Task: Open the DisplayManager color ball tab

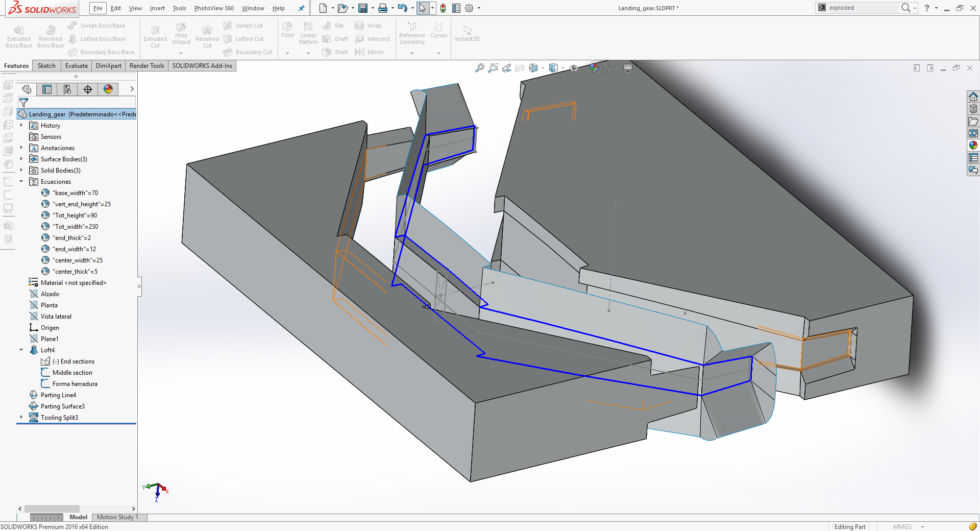Action: (108, 89)
